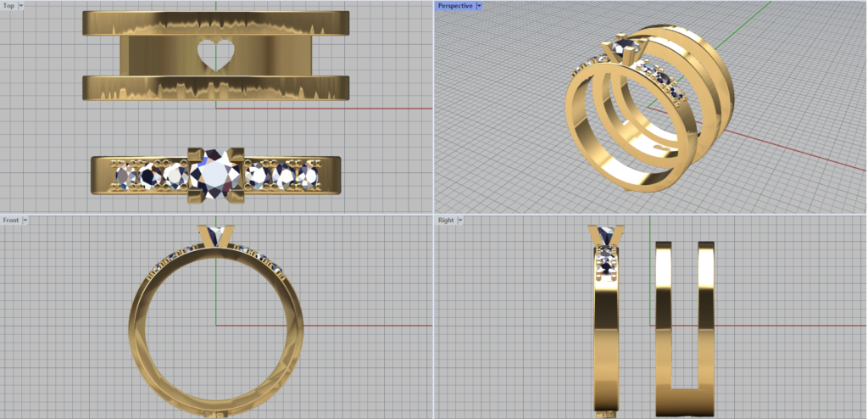868x419 pixels.
Task: Click the center stone in Perspective view
Action: click(620, 48)
